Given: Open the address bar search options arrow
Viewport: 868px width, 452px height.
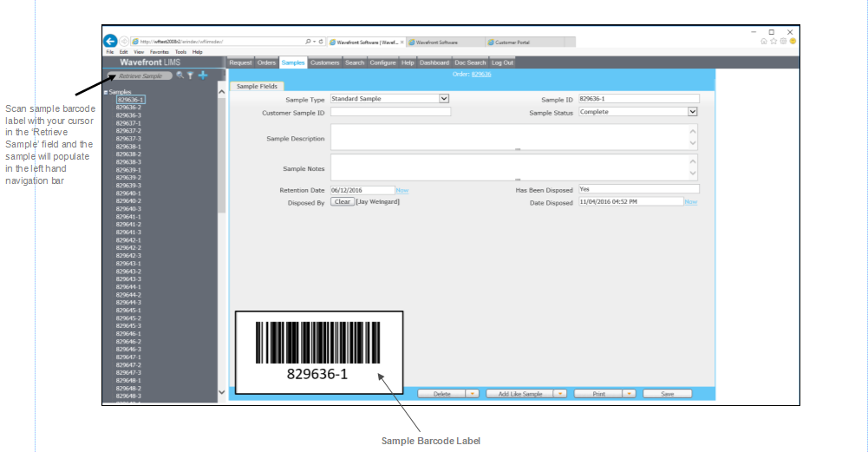Looking at the screenshot, I should [x=314, y=42].
